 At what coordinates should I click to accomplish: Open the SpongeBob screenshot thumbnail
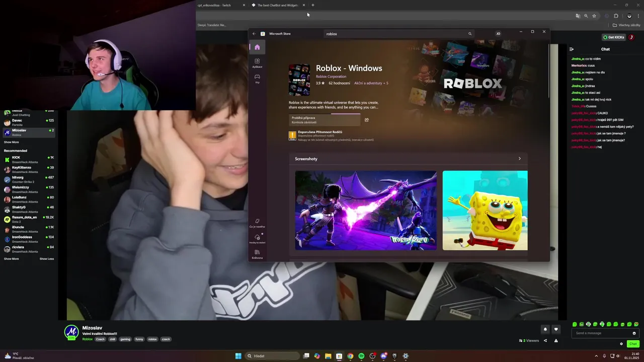pyautogui.click(x=485, y=210)
